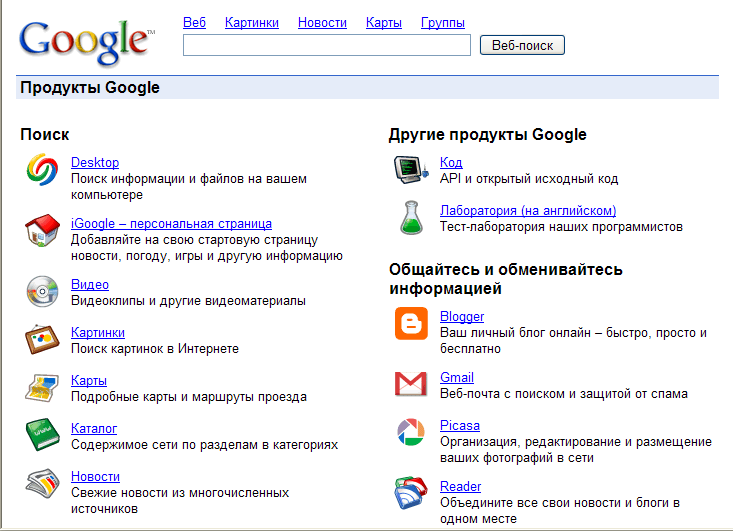This screenshot has width=733, height=531.
Task: Click the Продукты Google page heading
Action: [x=90, y=87]
